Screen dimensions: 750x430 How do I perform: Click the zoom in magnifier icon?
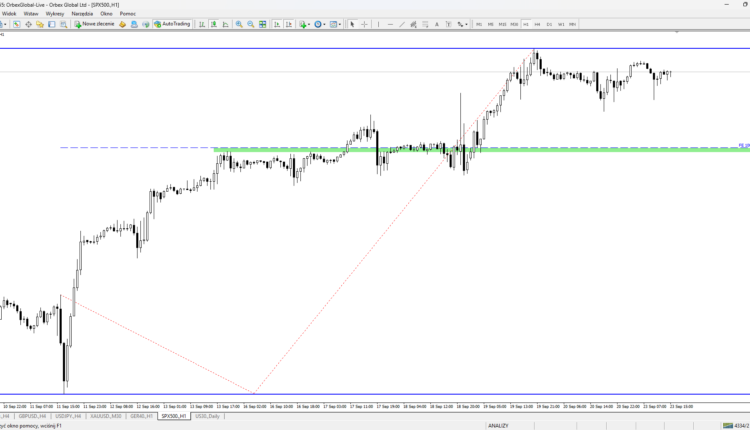click(x=239, y=24)
